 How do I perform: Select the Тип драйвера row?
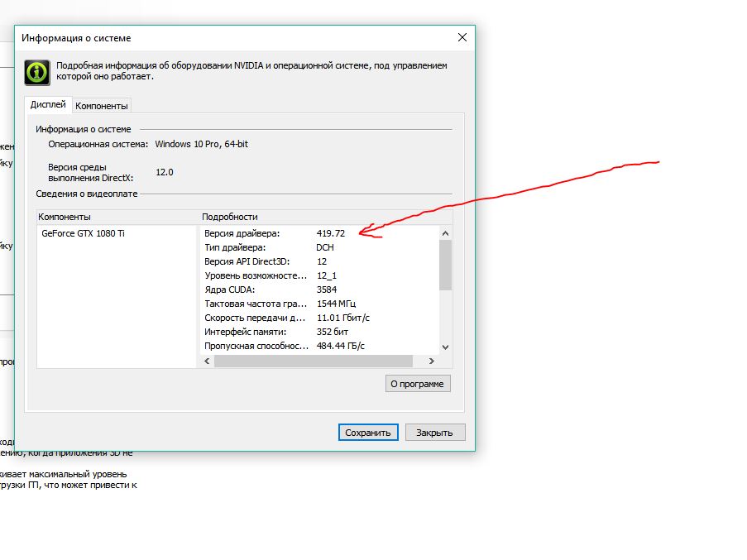pos(319,247)
